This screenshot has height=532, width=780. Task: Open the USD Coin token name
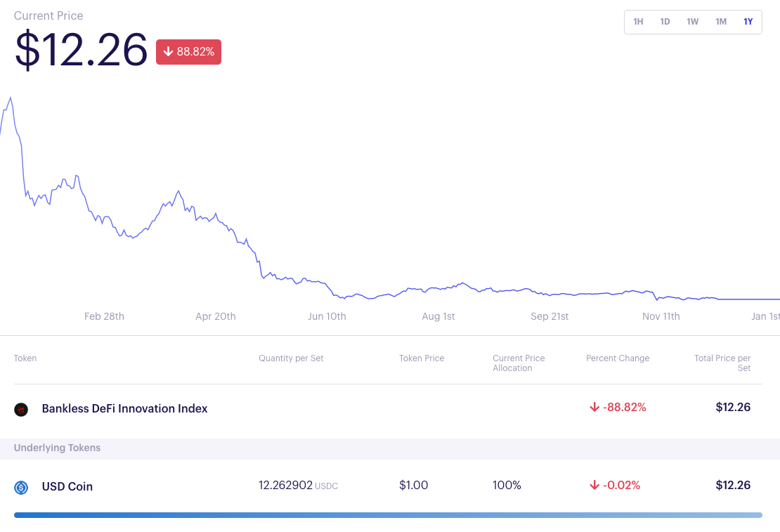(67, 487)
